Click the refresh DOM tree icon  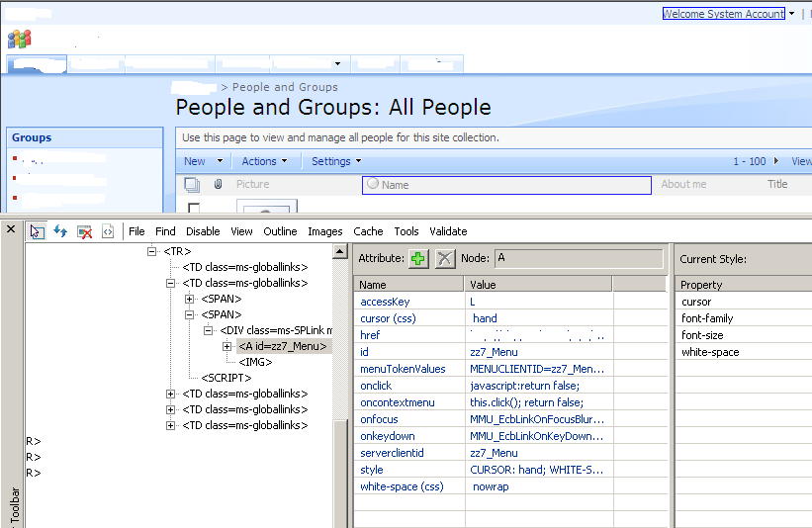click(x=60, y=231)
